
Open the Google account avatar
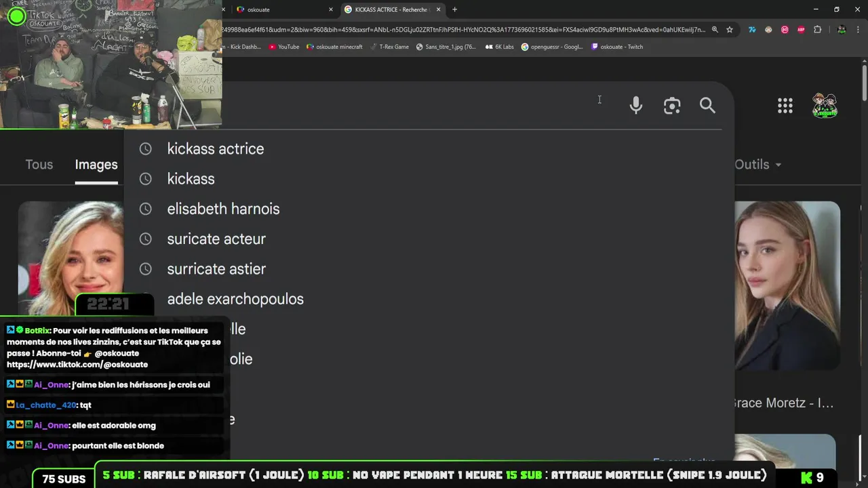pyautogui.click(x=825, y=105)
